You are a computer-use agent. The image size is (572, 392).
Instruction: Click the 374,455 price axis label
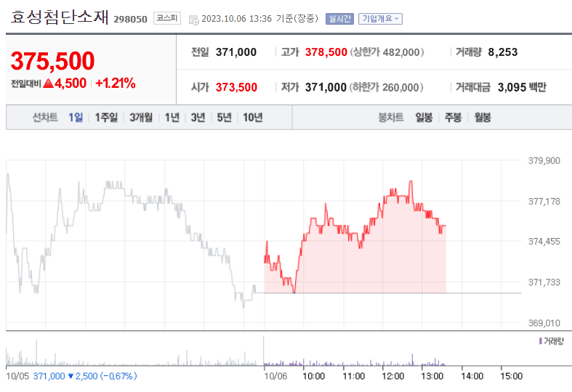[544, 241]
